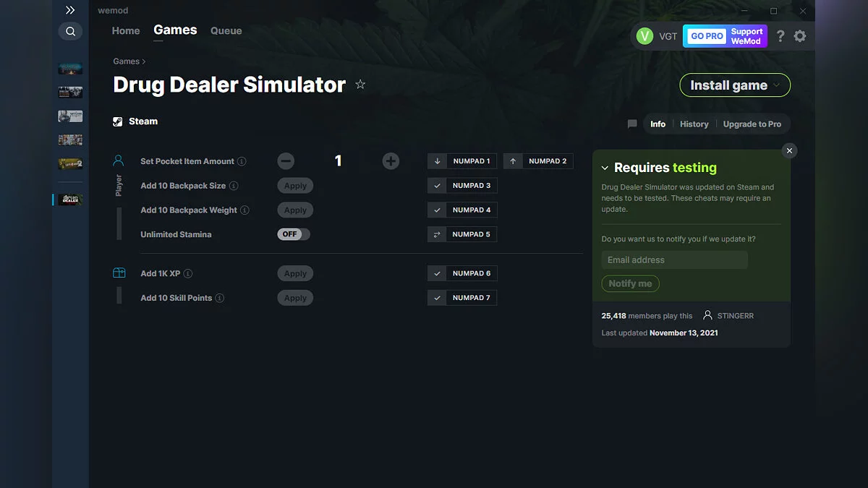Apply Add 10 Backpack Size

(x=295, y=186)
